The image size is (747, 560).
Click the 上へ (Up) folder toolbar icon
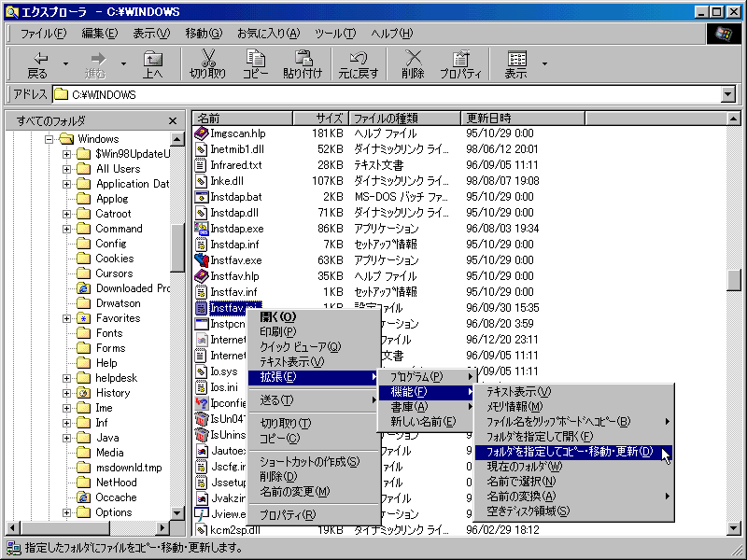pyautogui.click(x=152, y=63)
